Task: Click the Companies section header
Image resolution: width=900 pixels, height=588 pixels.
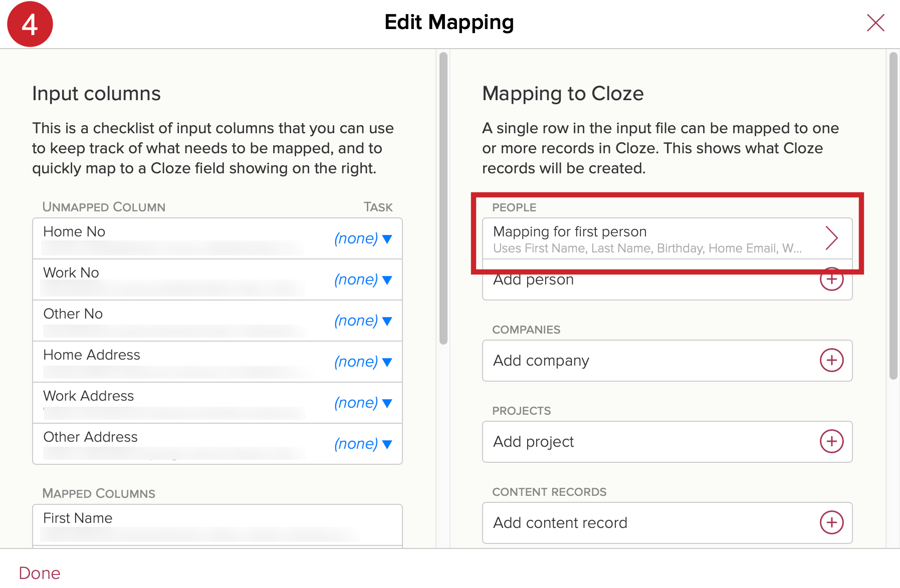Action: (526, 330)
